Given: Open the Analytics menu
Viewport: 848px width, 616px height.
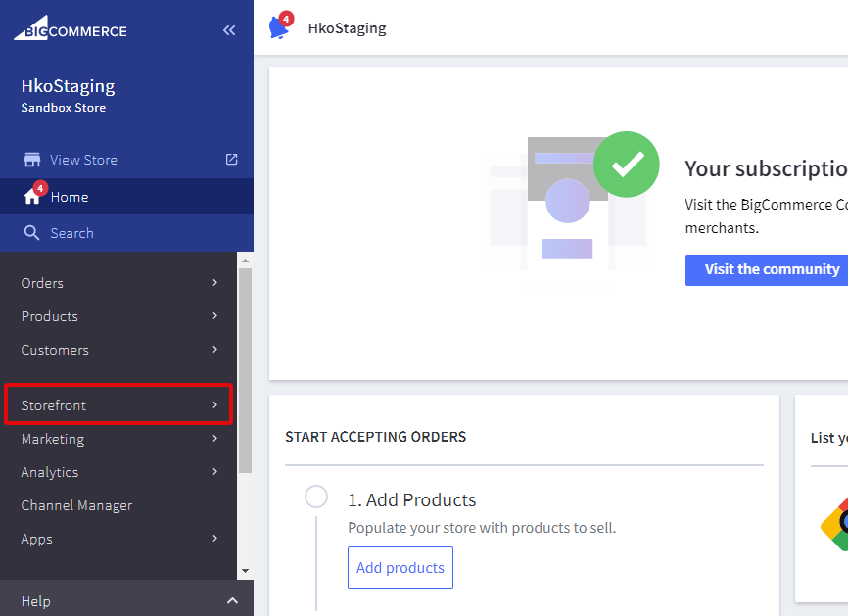Looking at the screenshot, I should pos(118,472).
